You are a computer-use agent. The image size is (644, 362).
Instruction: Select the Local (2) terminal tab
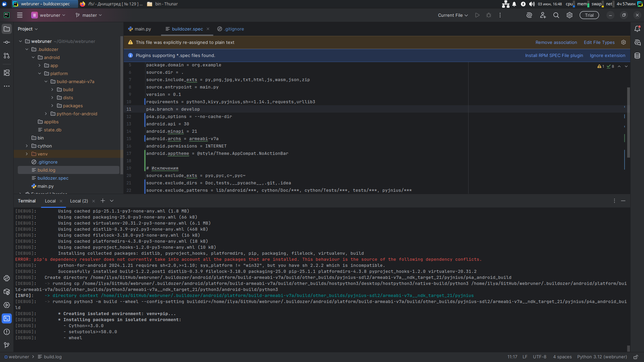pos(79,201)
